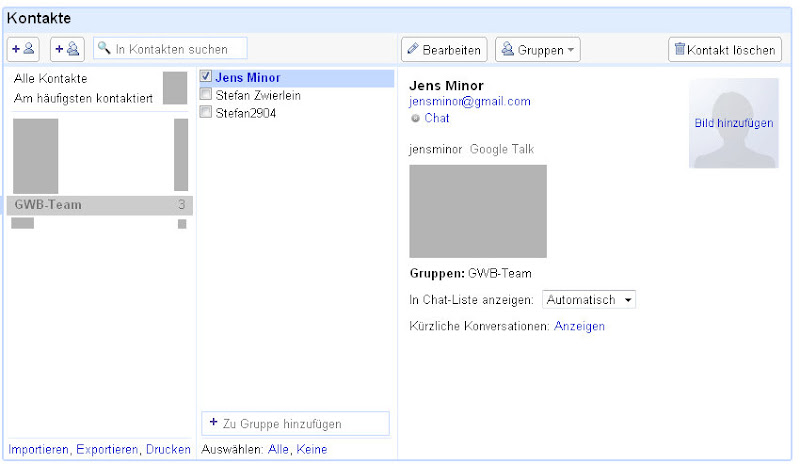The width and height of the screenshot is (800, 464).
Task: Click Alle to select all contacts
Action: pyautogui.click(x=278, y=449)
